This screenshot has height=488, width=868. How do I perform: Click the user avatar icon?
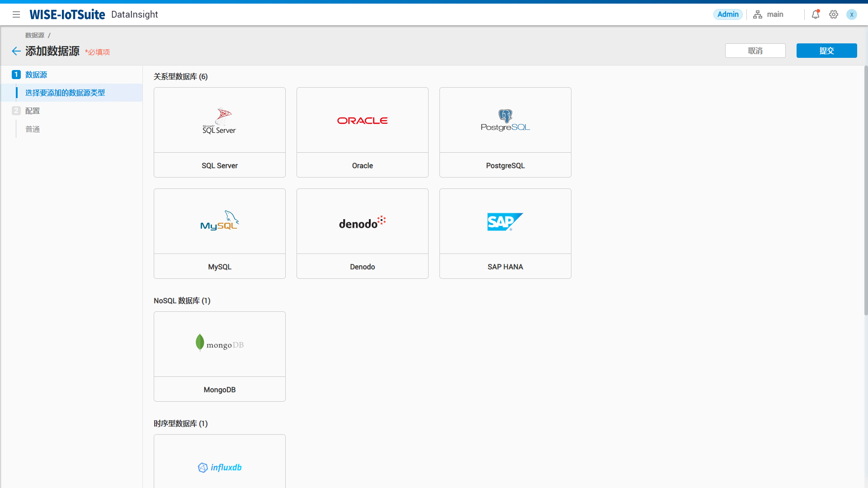tap(852, 14)
